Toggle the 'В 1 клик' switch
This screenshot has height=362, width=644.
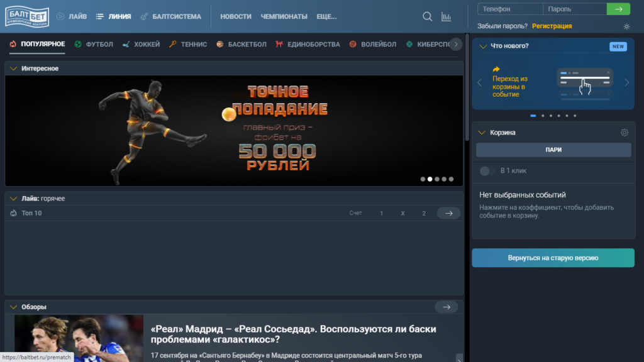tap(487, 171)
